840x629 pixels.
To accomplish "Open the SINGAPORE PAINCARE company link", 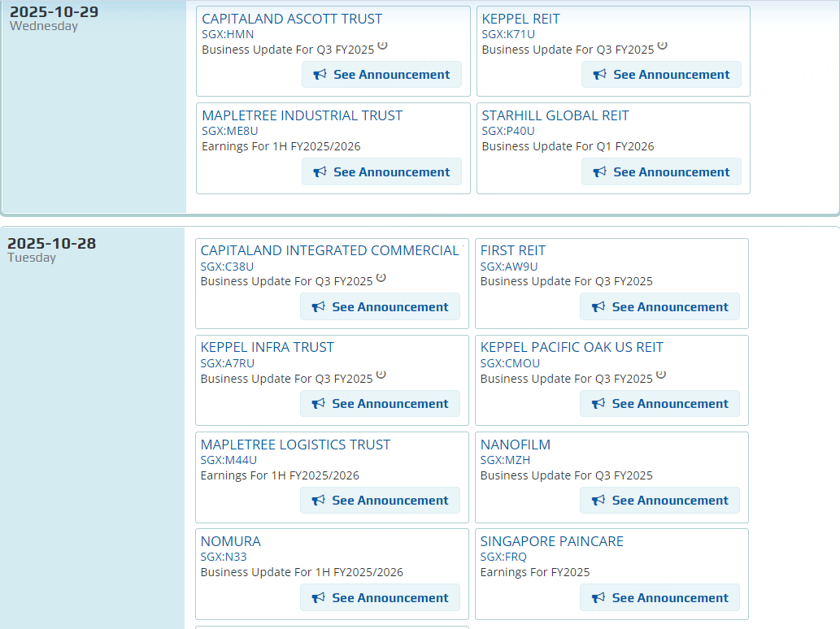I will pyautogui.click(x=552, y=541).
